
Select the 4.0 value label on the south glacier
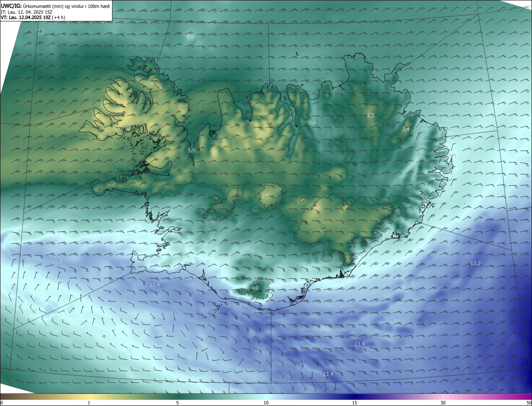click(x=254, y=288)
